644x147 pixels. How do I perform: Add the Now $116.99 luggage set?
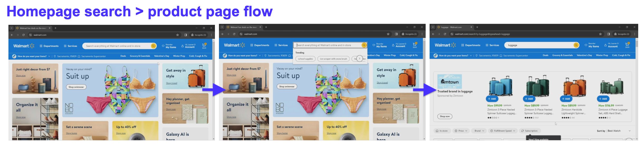(603, 99)
